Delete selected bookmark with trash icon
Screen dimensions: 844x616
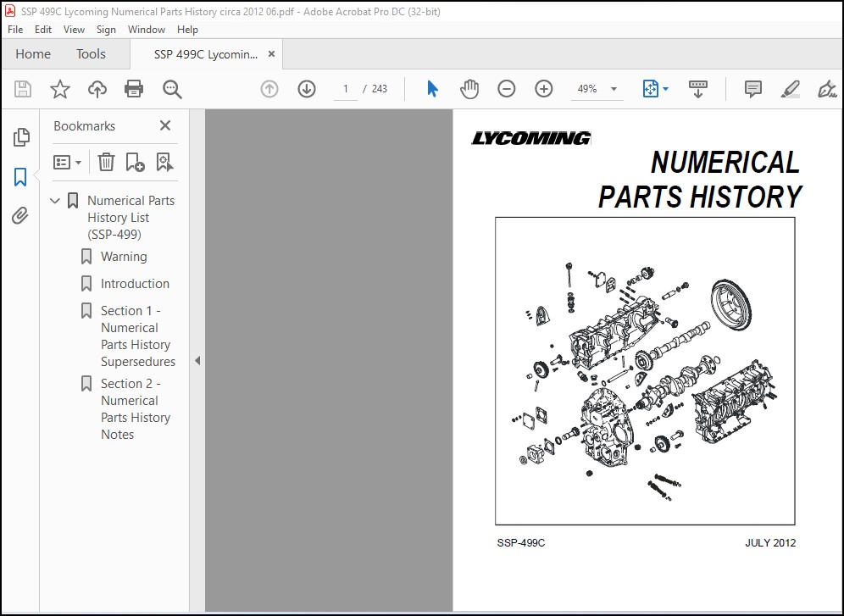pyautogui.click(x=106, y=162)
